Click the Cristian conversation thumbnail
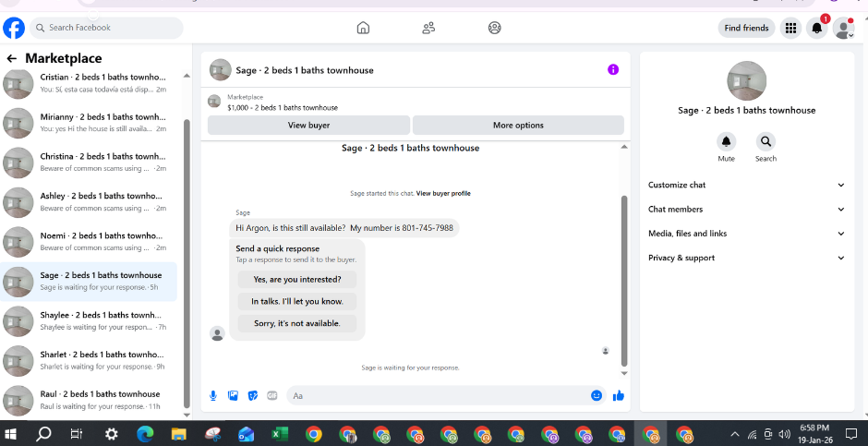Screen dimensions: 868x446 click(18, 84)
